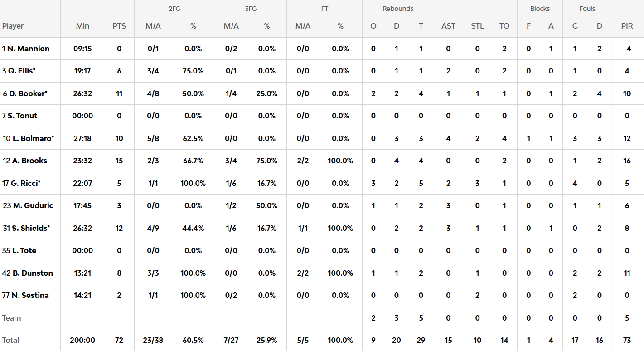This screenshot has width=644, height=351.
Task: Sort table by the PTS column header
Action: pos(119,26)
